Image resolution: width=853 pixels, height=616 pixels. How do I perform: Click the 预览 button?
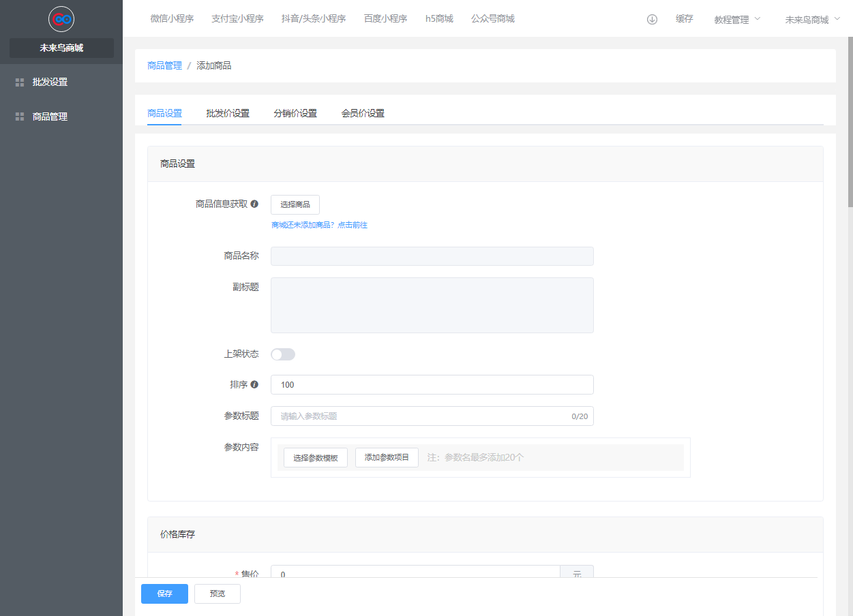(218, 594)
